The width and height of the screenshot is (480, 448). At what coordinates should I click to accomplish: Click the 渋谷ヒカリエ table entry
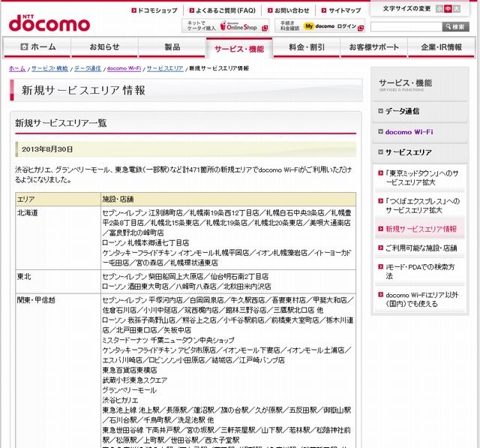coord(120,400)
